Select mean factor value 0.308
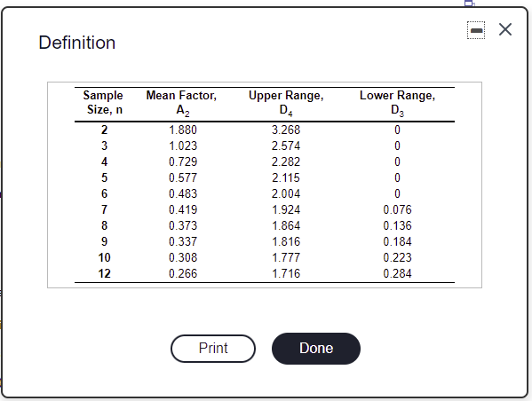Screen dimensions: 532x401 click(183, 257)
